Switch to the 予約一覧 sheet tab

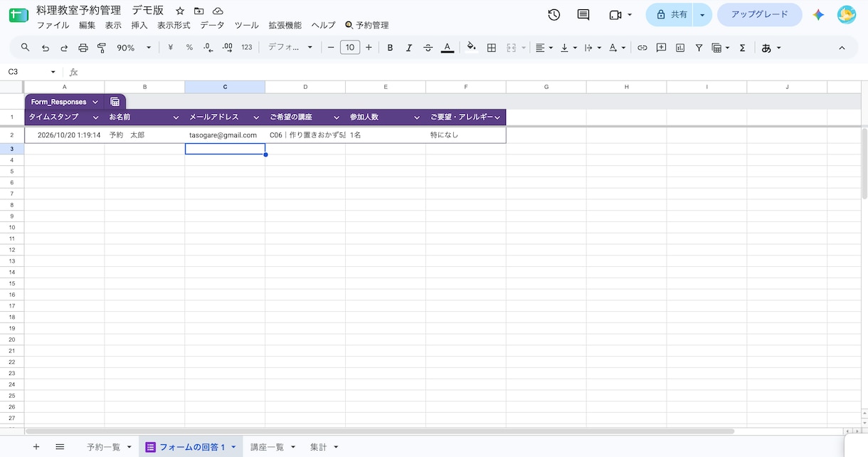point(104,447)
